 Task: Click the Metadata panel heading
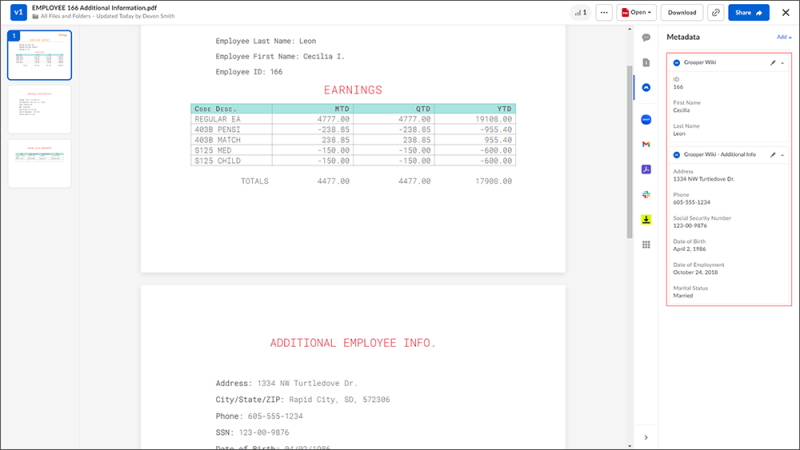click(683, 37)
